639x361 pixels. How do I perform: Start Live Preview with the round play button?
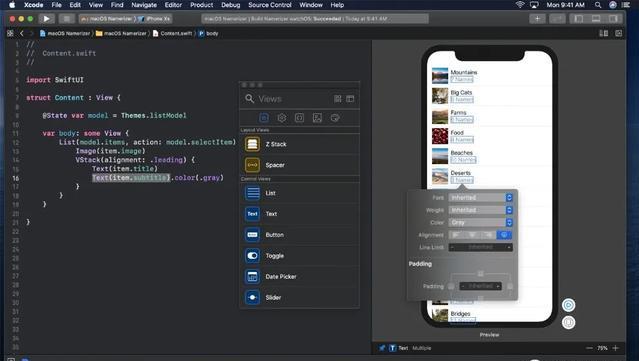point(568,305)
